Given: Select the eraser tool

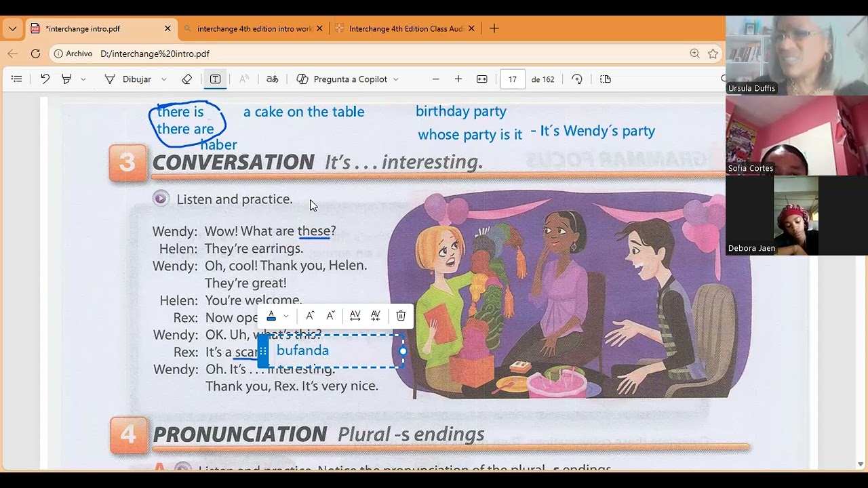Looking at the screenshot, I should click(x=187, y=79).
